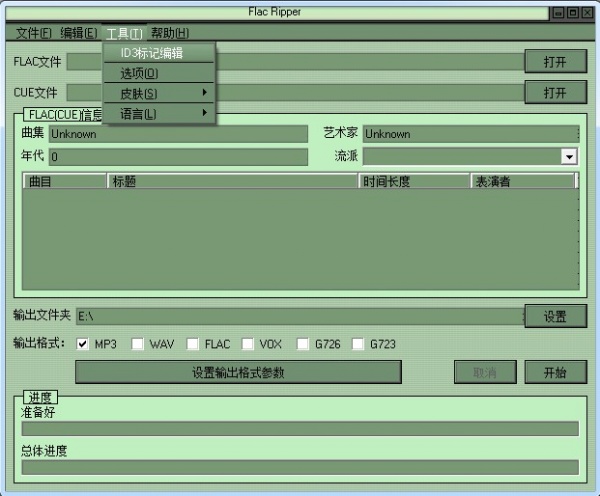
Task: Click the 输出文件夹 path field
Action: 300,317
